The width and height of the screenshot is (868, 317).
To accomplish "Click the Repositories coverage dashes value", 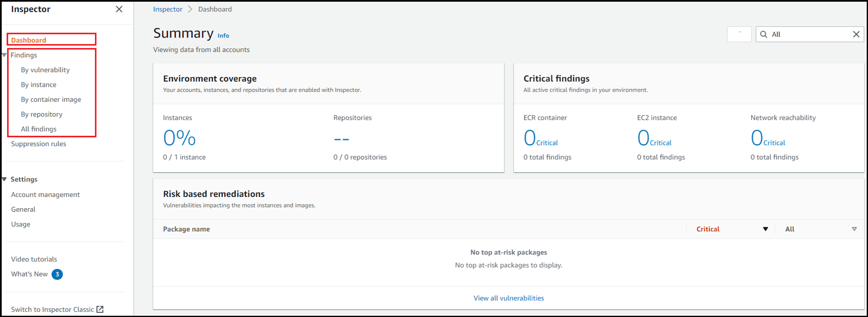I will point(342,140).
